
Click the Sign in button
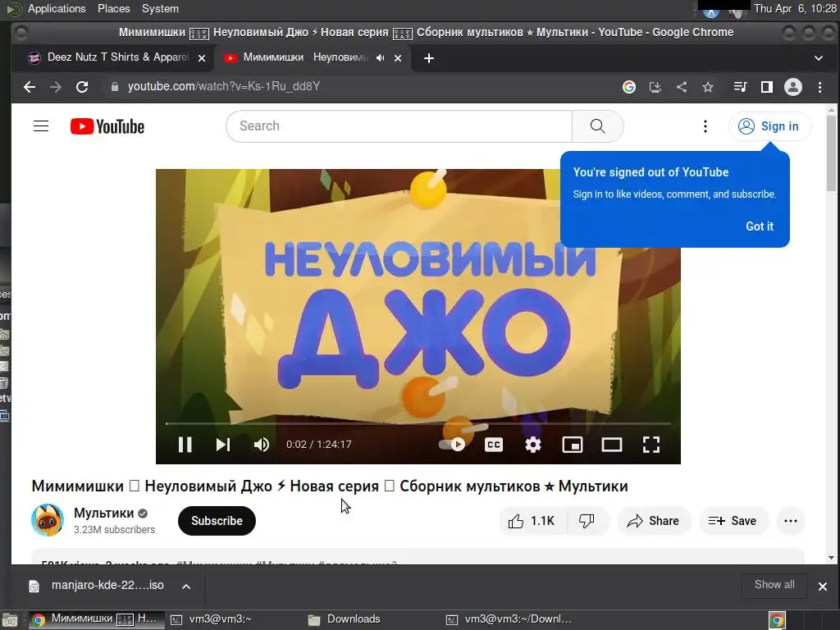point(769,126)
